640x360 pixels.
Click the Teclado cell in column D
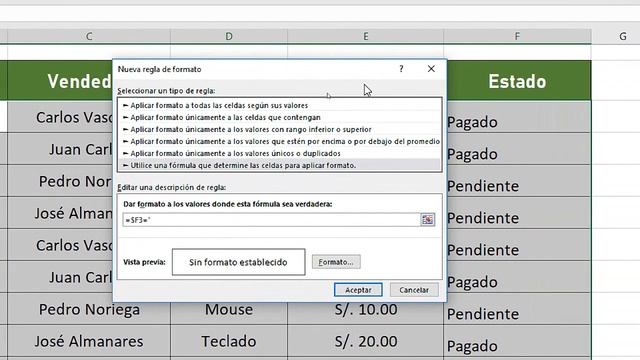click(229, 341)
